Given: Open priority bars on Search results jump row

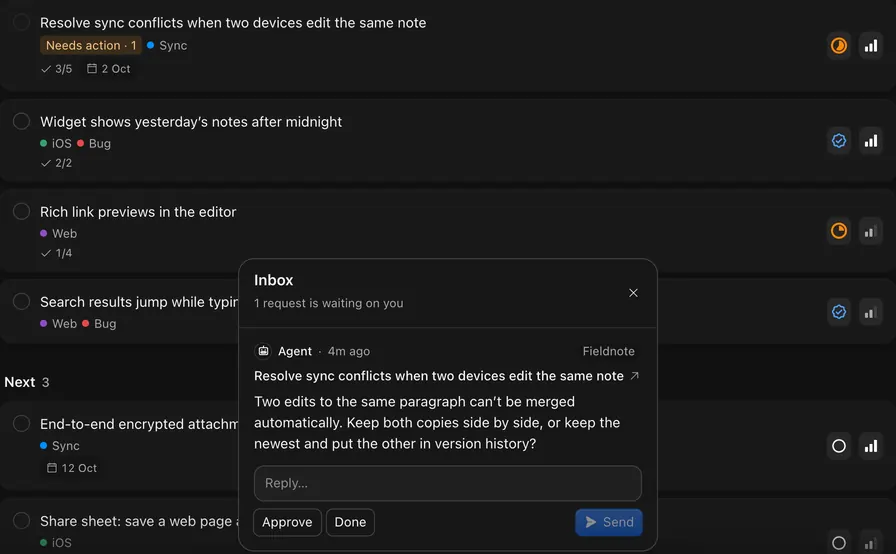Looking at the screenshot, I should tap(870, 312).
